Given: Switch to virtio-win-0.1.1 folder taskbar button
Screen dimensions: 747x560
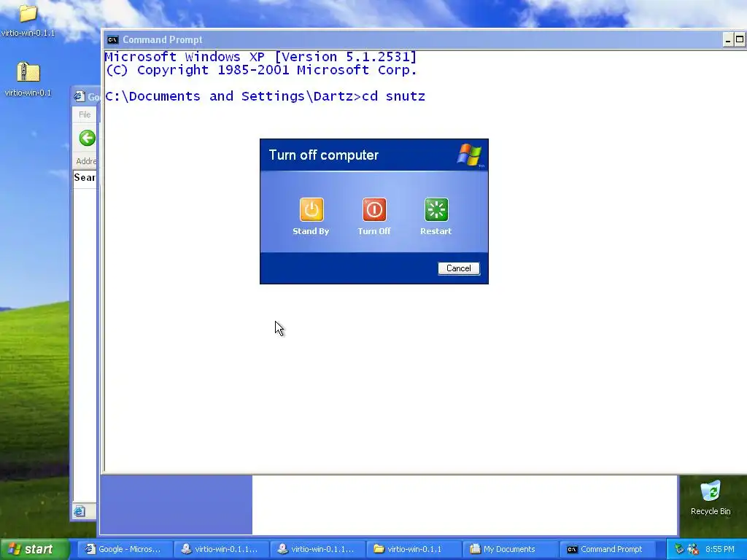Looking at the screenshot, I should [x=414, y=549].
